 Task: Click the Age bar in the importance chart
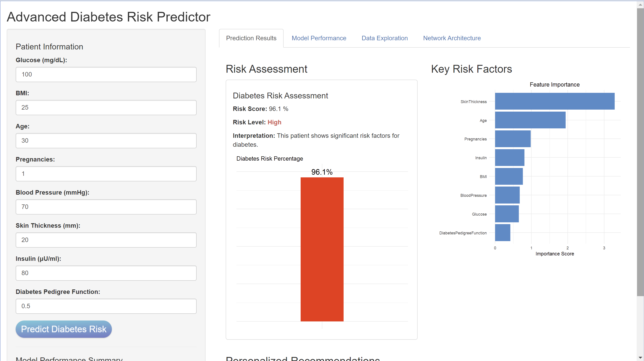tap(530, 120)
